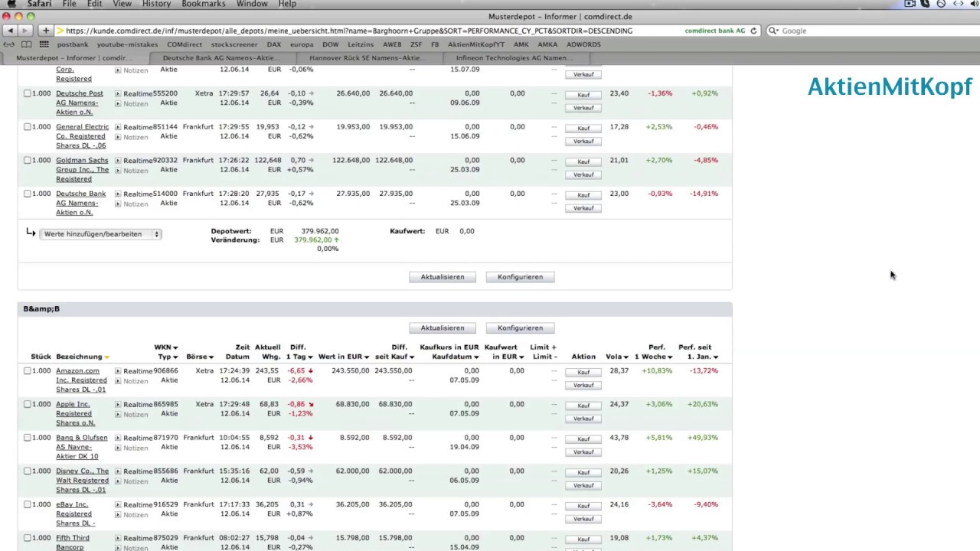Open the DAX bookmark in bookmarks bar

(x=274, y=44)
